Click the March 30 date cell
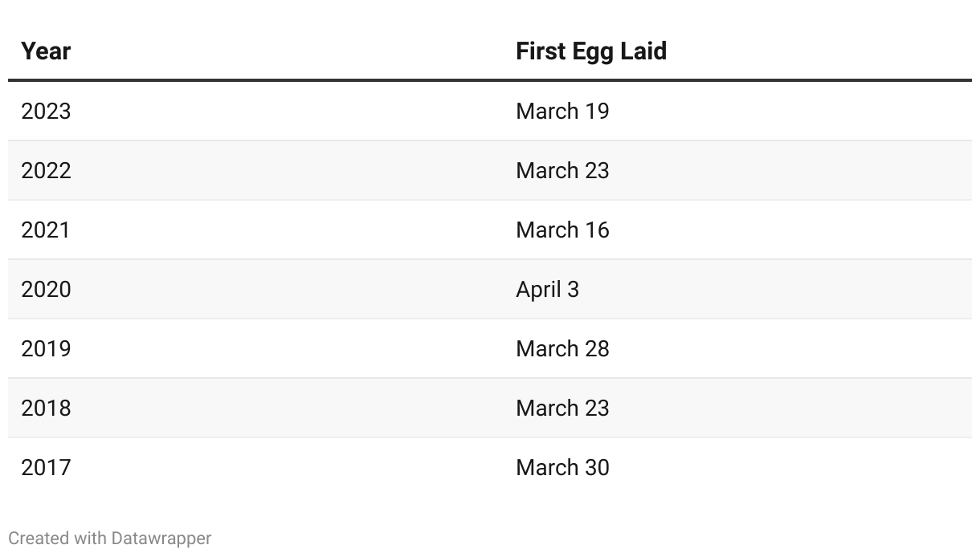 point(562,467)
